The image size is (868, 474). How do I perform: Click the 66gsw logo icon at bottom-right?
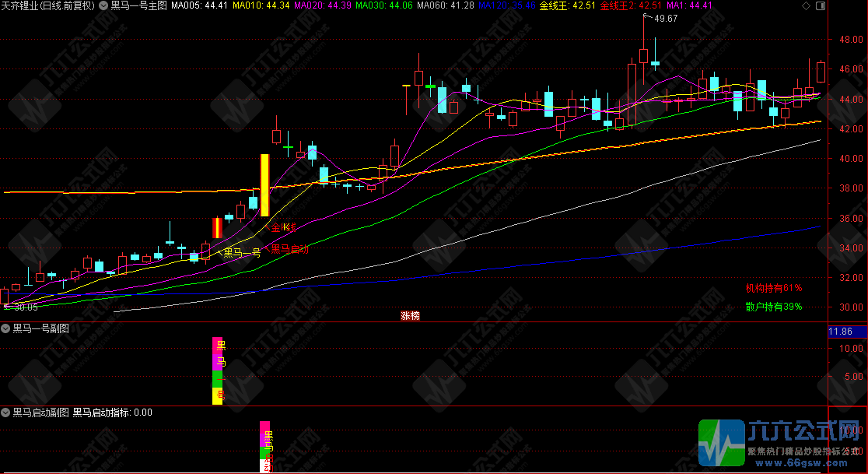(x=720, y=444)
